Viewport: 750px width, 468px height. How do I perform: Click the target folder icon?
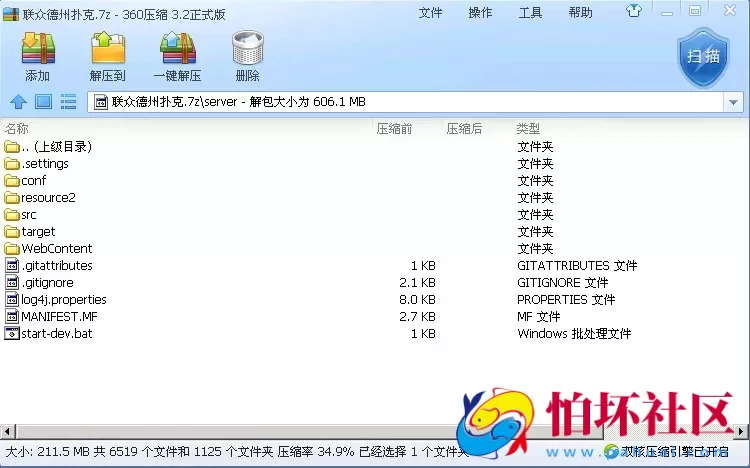12,232
